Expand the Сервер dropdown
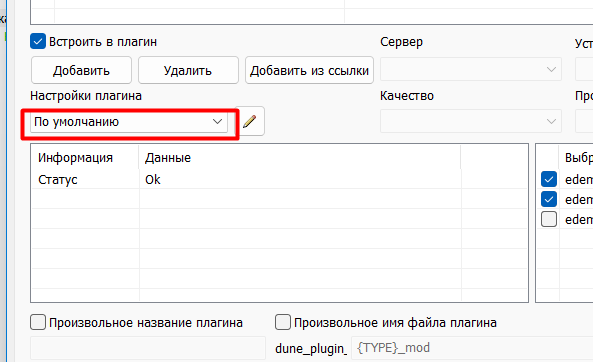Screen dimensions: 593x362 (471, 69)
